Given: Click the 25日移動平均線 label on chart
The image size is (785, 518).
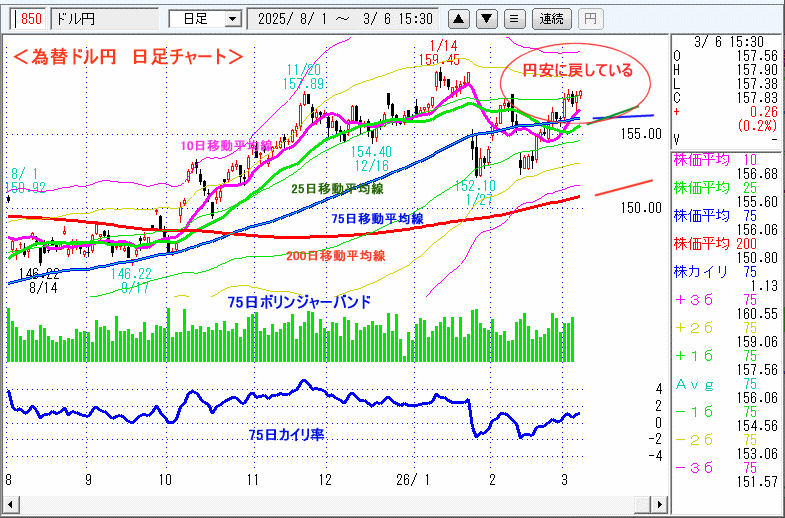Looking at the screenshot, I should tap(337, 189).
